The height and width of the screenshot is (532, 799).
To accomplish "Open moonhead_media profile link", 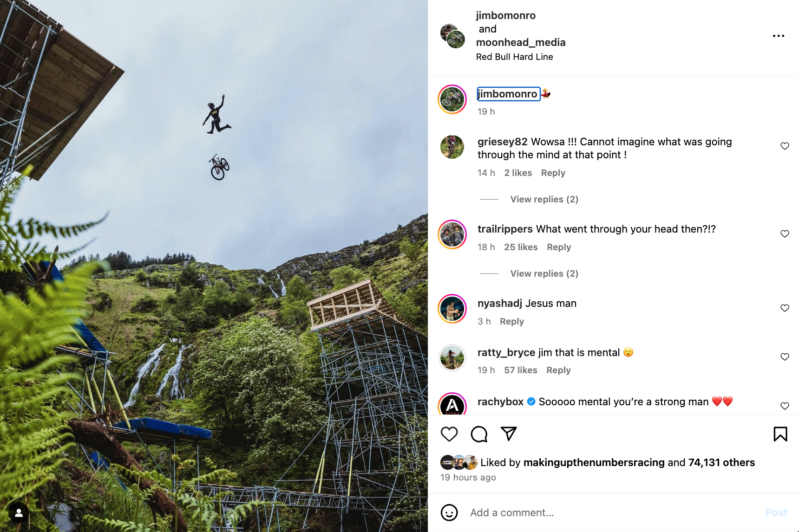I will (520, 42).
